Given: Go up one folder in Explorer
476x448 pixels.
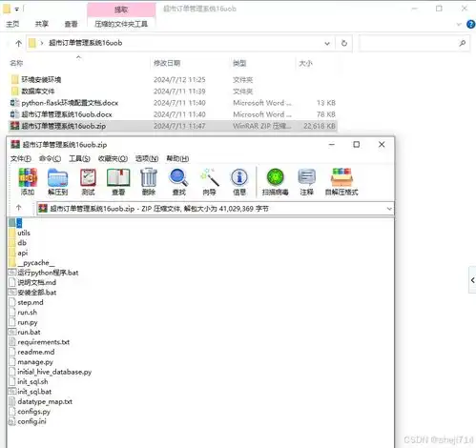Looking at the screenshot, I should (x=18, y=43).
